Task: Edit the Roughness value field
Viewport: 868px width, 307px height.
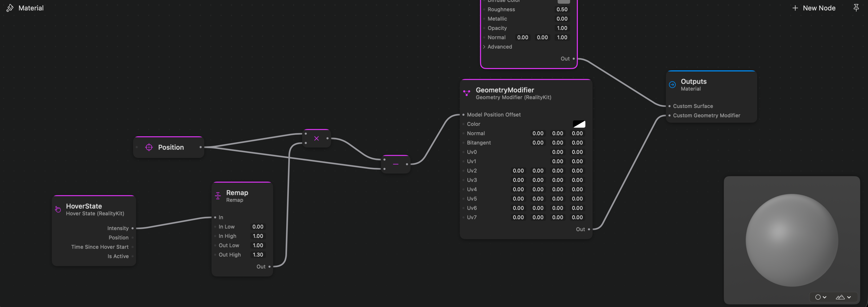Action: [x=562, y=9]
